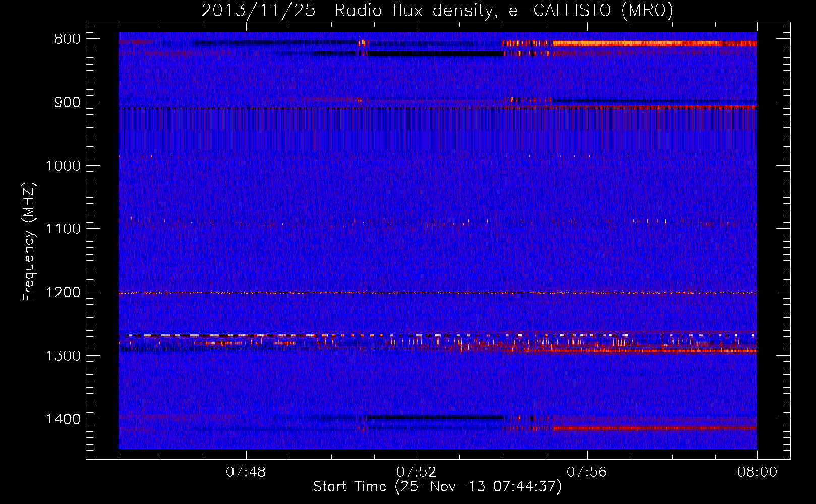Click the date '2013/11/25' in the title

(259, 11)
